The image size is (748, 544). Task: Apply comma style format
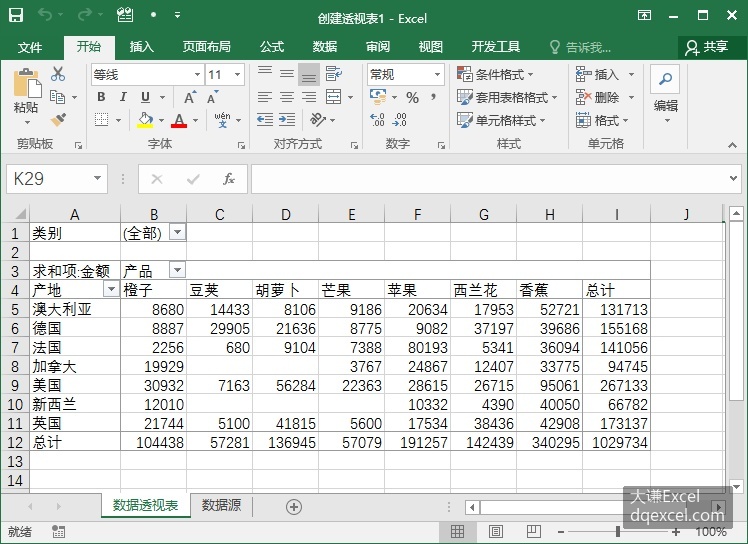point(433,97)
